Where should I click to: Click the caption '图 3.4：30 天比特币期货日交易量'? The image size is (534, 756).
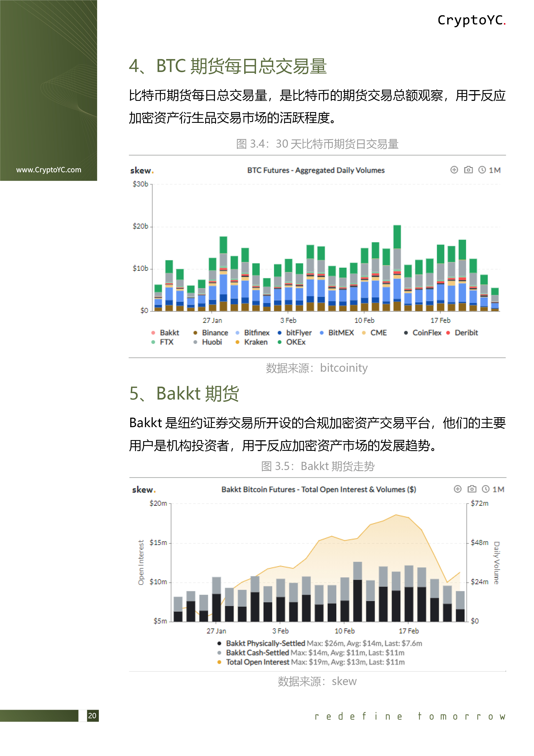click(318, 144)
